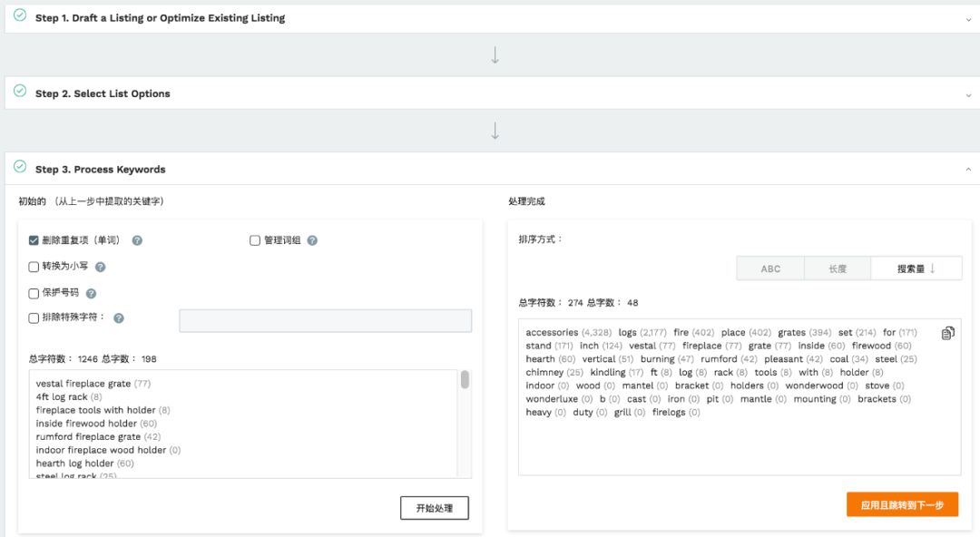
Task: Click processed keyword 'logs'
Action: (627, 333)
